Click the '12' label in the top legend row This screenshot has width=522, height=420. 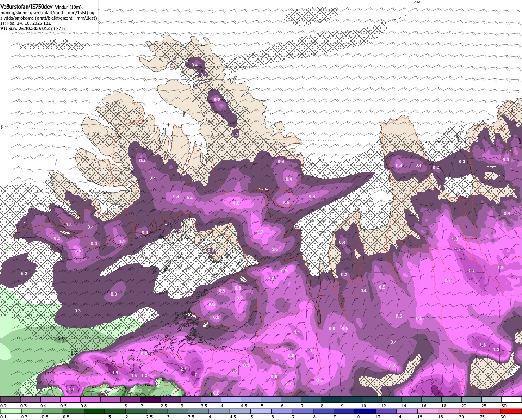pyautogui.click(x=384, y=406)
